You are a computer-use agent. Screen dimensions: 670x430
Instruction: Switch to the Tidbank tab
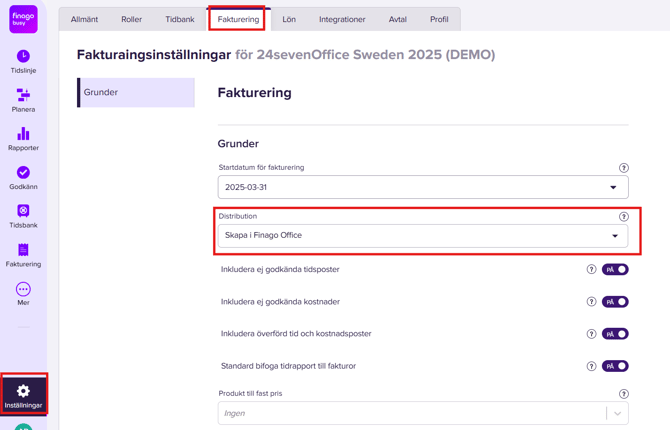[180, 19]
